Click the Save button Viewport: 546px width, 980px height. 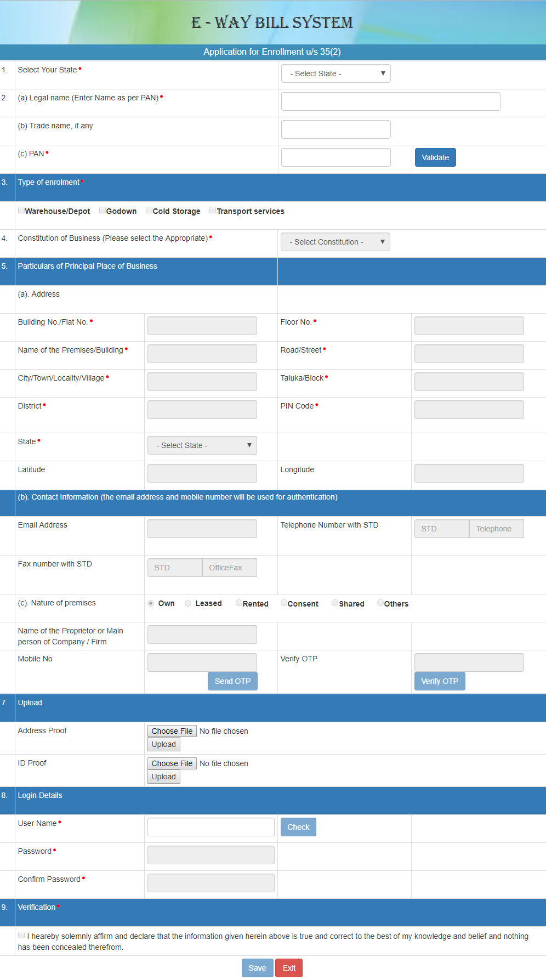[x=257, y=968]
